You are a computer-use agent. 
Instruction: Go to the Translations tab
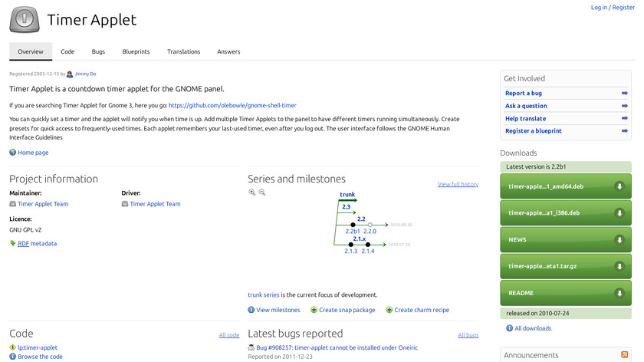click(x=183, y=51)
